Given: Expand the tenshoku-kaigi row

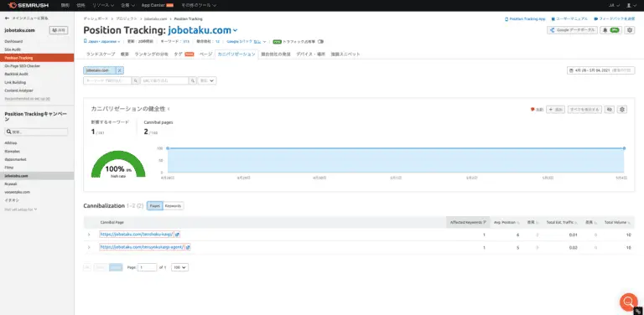Looking at the screenshot, I should coord(89,235).
